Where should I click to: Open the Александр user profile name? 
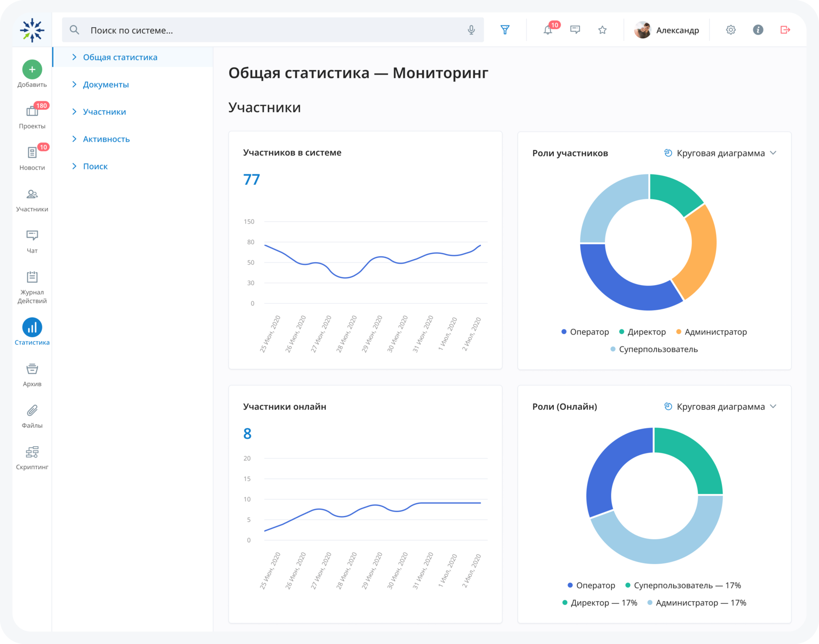click(x=678, y=30)
